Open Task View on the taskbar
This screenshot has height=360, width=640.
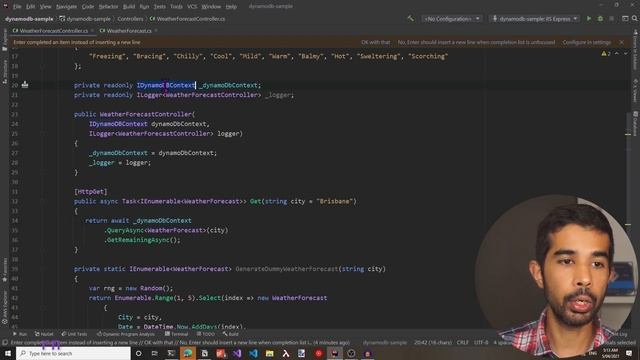pos(155,353)
